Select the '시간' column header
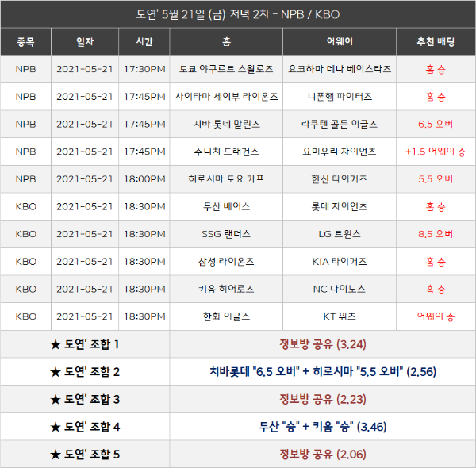This screenshot has width=476, height=468. (x=144, y=41)
